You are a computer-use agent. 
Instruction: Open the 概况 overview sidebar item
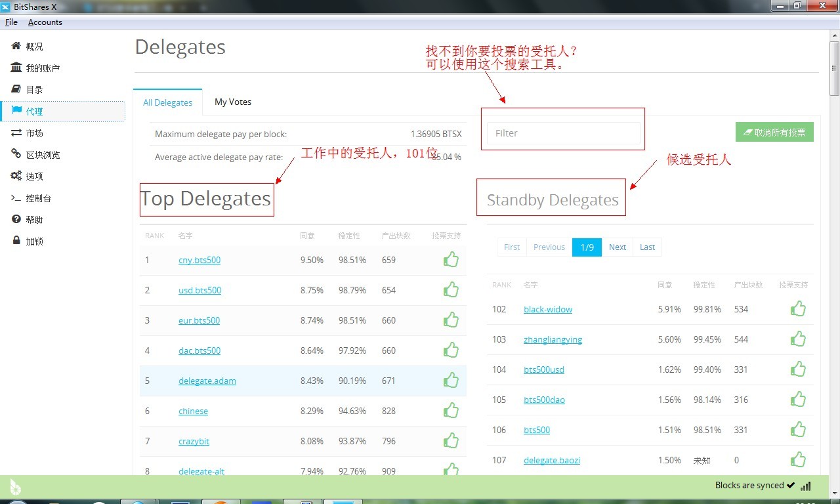[x=62, y=47]
